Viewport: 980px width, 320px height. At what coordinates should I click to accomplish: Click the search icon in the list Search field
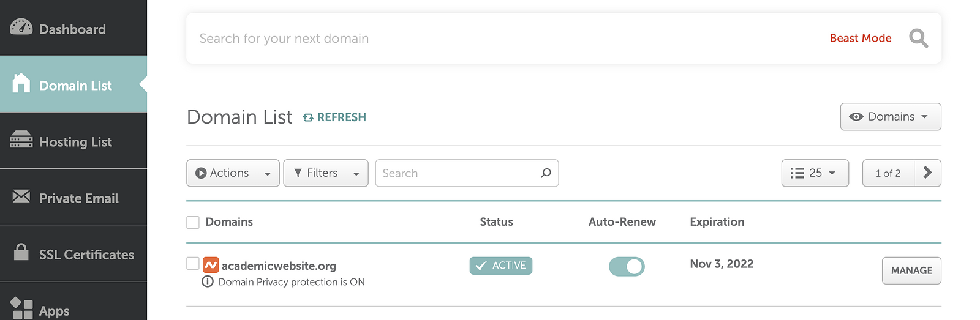point(546,173)
